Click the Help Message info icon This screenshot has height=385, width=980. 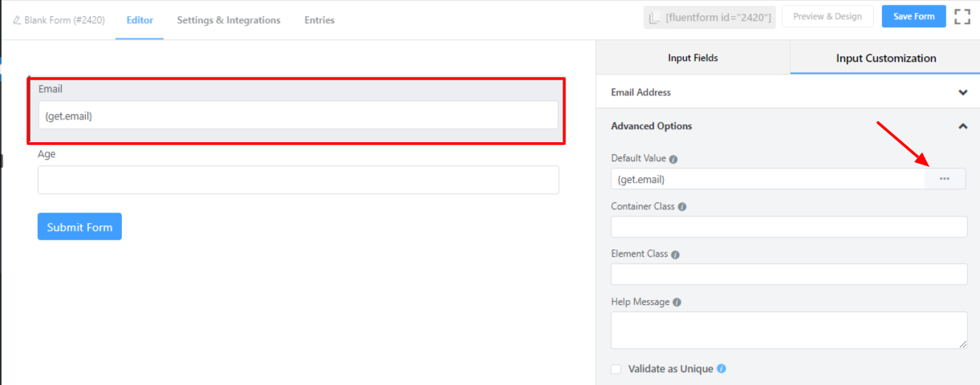[x=677, y=302]
